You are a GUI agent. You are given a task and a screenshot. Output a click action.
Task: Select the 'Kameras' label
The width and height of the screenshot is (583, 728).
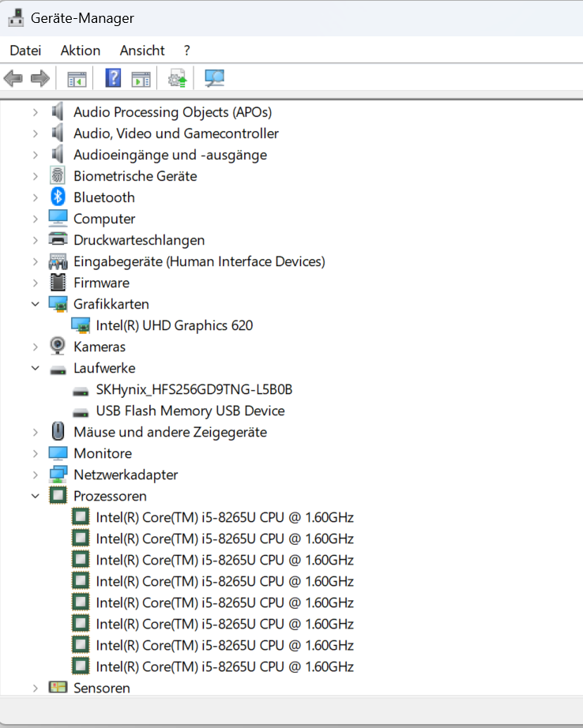(100, 347)
